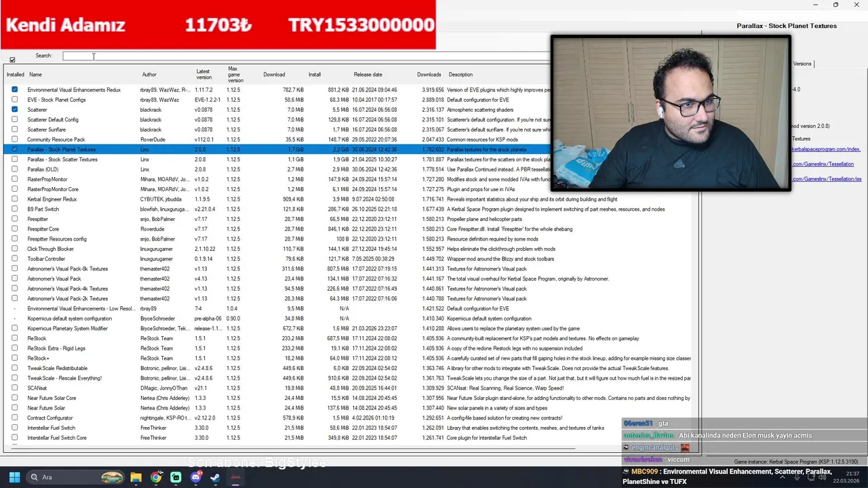
Task: Sort by the Installed column header
Action: tap(15, 75)
